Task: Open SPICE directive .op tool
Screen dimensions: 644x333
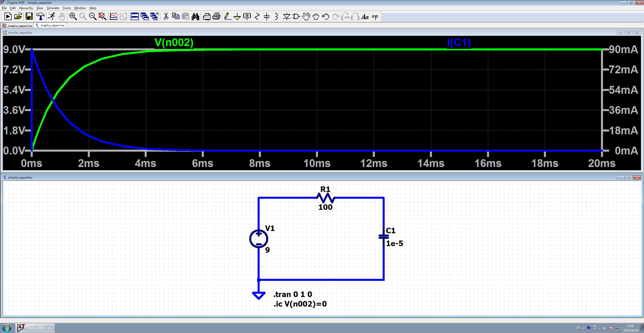Action: point(375,17)
